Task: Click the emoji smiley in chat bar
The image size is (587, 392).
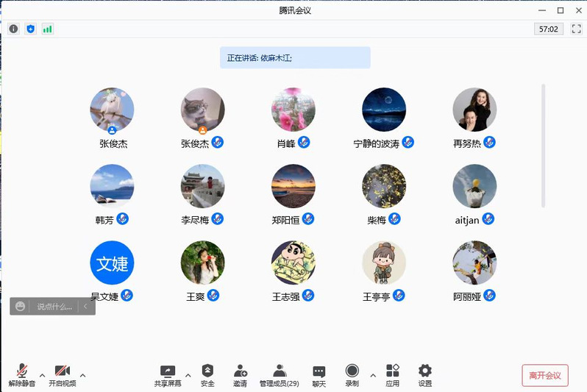Action: (20, 307)
